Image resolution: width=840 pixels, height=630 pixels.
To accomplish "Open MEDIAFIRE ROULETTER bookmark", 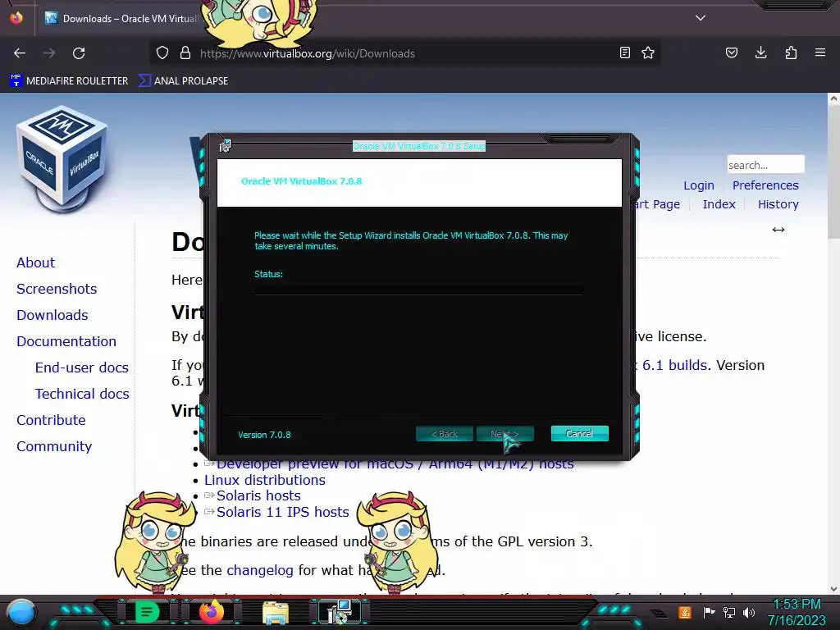I will coord(69,81).
